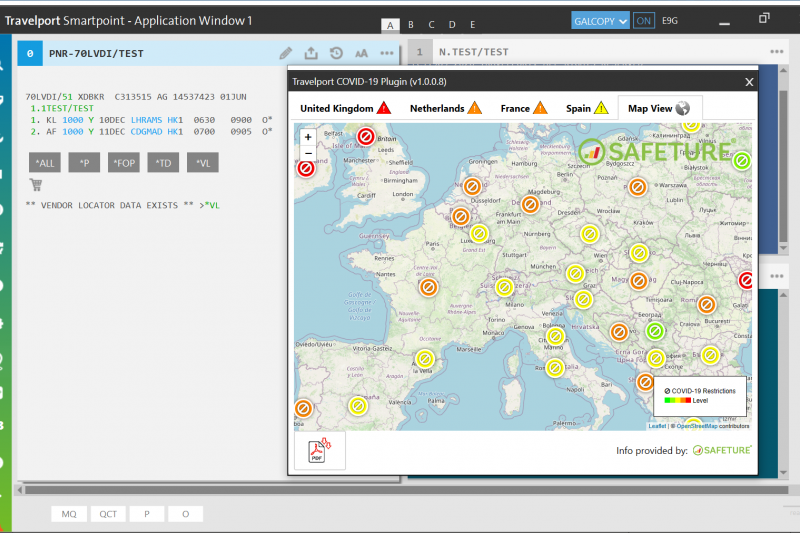Click the orange marker over Germany near Magdeburg
The height and width of the screenshot is (533, 800).
(x=531, y=205)
